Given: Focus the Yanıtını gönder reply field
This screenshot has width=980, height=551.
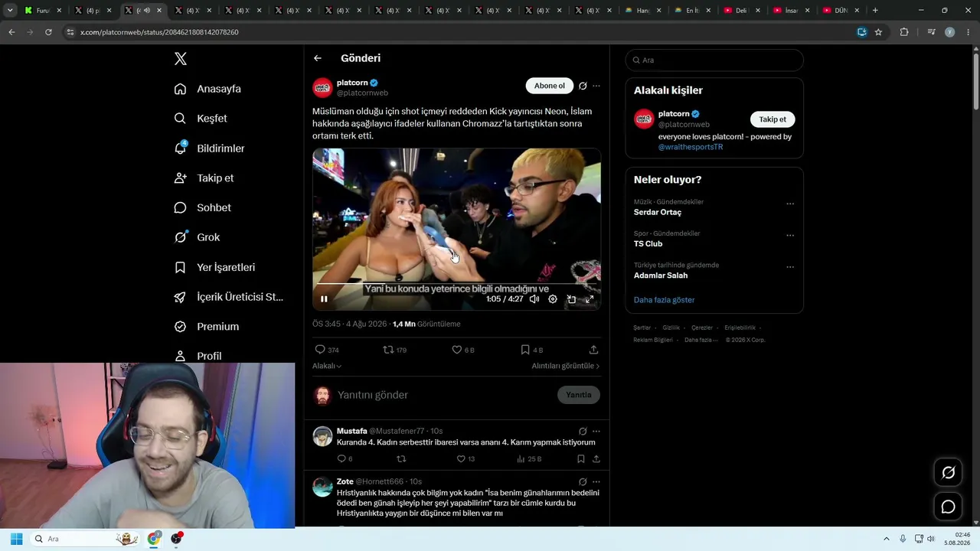Looking at the screenshot, I should (444, 395).
